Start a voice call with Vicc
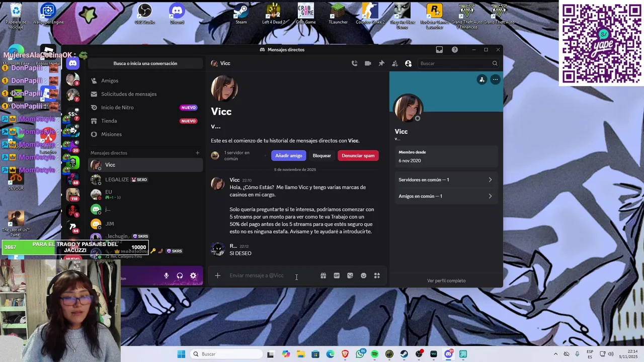This screenshot has width=644, height=362. click(x=355, y=63)
